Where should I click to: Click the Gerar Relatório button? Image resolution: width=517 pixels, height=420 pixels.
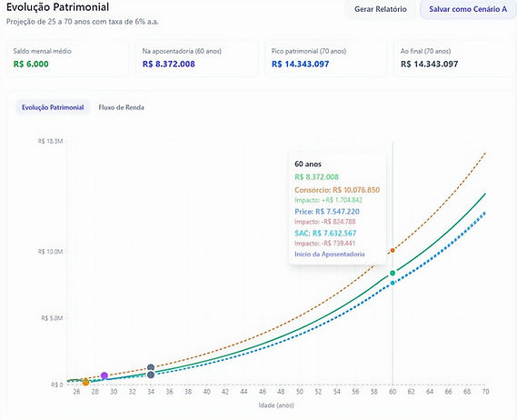pos(380,9)
